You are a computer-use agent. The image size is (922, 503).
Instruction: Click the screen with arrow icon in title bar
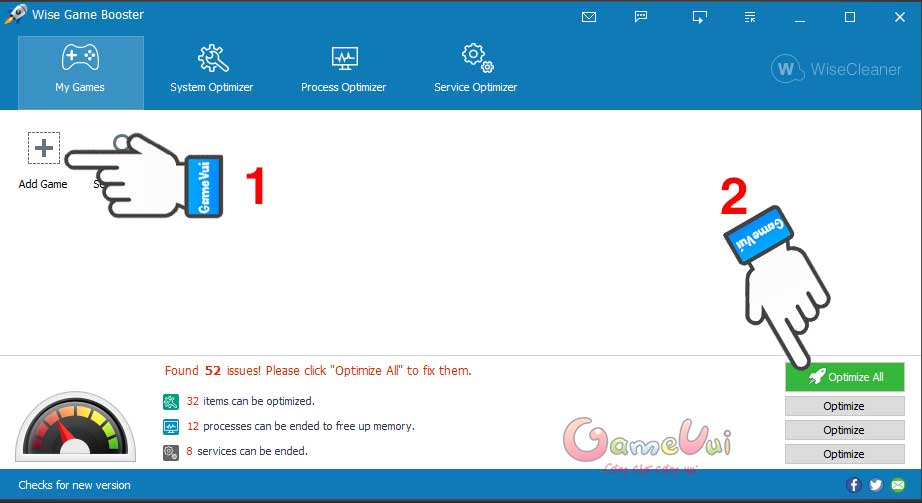(699, 17)
